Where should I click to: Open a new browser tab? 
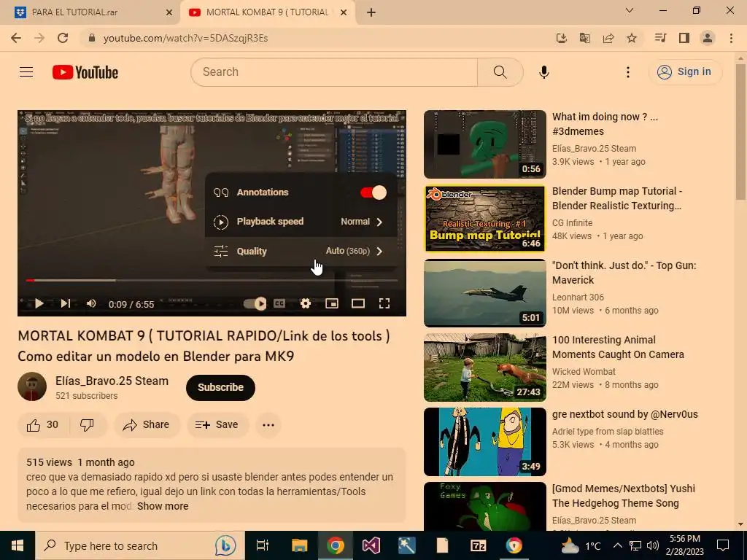pyautogui.click(x=371, y=12)
